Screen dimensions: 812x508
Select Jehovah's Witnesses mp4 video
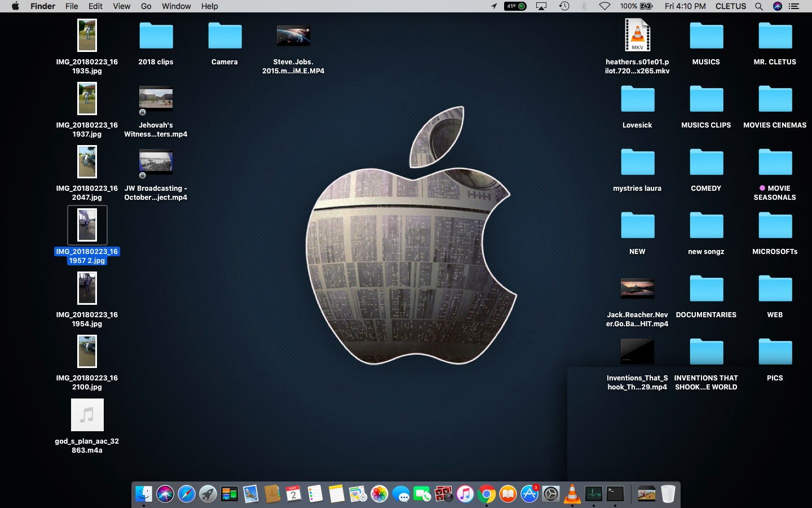[x=156, y=99]
